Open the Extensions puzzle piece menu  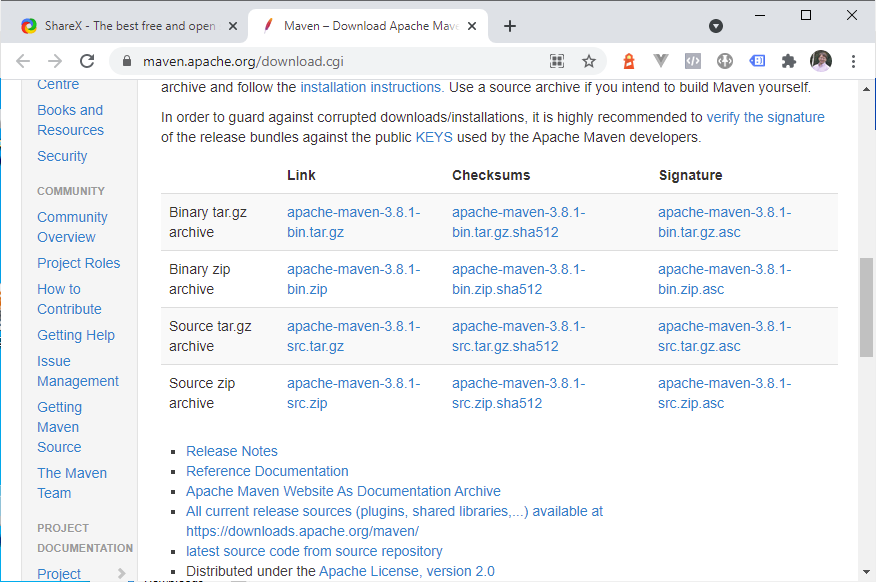789,61
